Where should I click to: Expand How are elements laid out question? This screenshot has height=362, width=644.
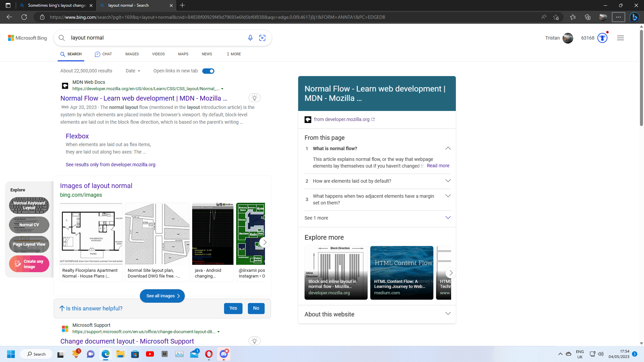pos(448,181)
